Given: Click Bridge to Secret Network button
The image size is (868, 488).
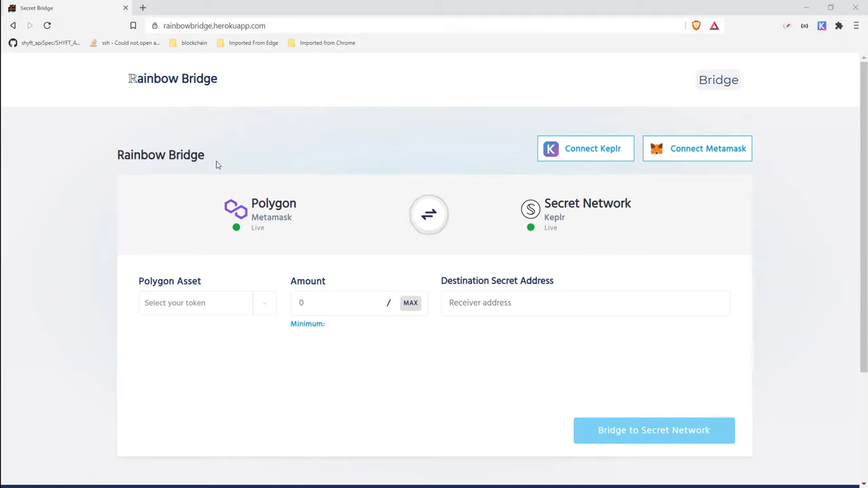Looking at the screenshot, I should pos(654,430).
